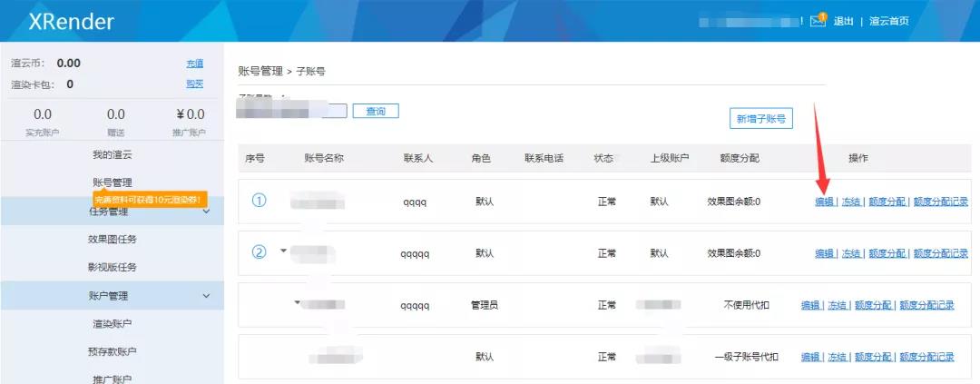Viewport: 980px width, 384px height.
Task: Click the 查询 search button
Action: click(x=376, y=111)
